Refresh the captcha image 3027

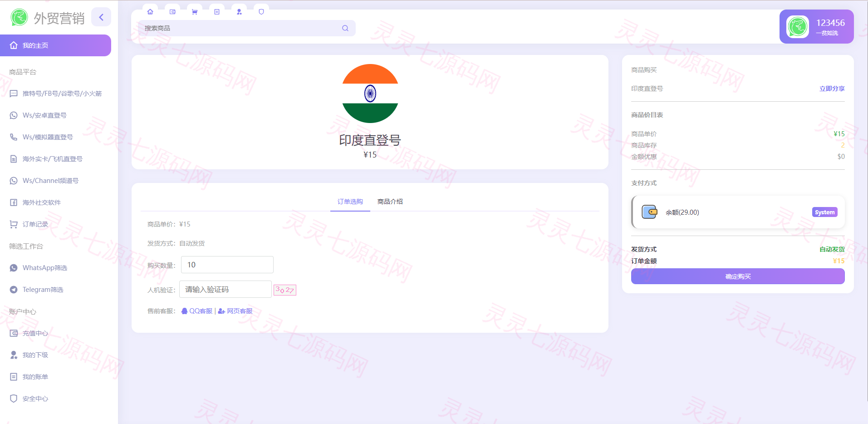[285, 290]
